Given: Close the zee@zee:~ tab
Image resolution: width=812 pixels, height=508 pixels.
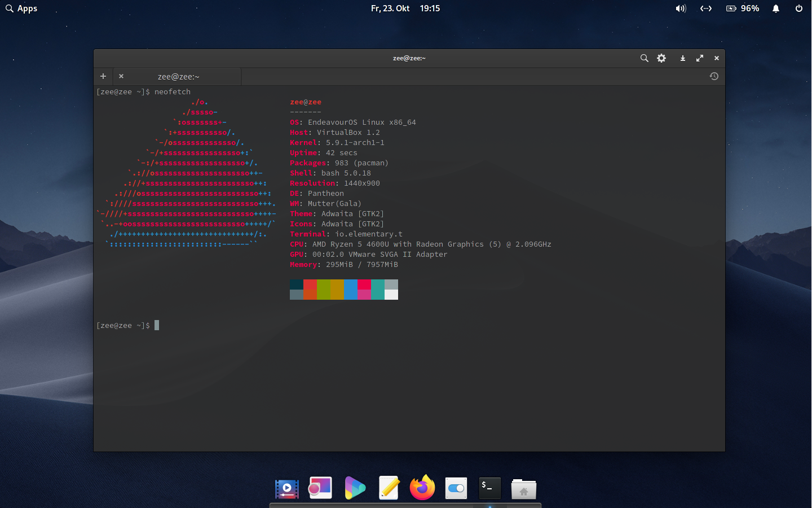Looking at the screenshot, I should [x=121, y=76].
